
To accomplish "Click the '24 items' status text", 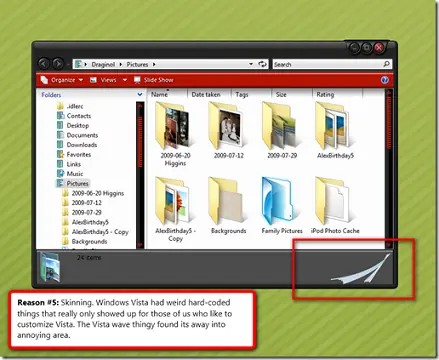I will 89,258.
